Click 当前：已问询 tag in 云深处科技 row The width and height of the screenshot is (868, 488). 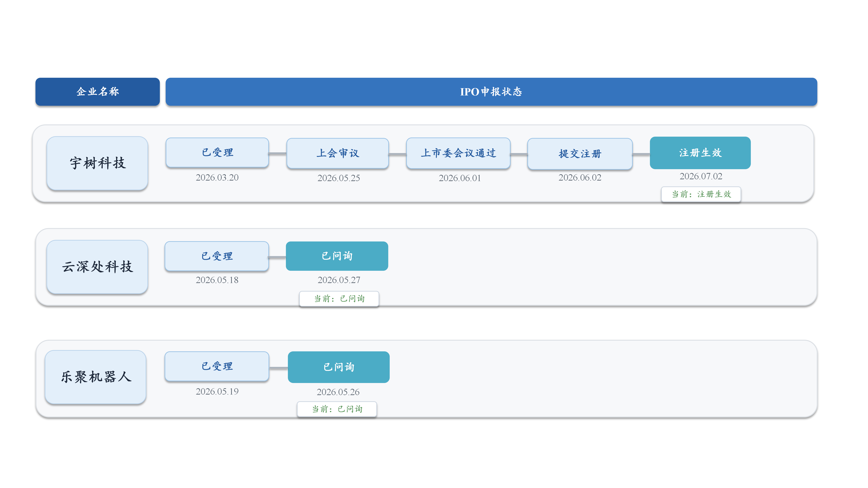(339, 299)
